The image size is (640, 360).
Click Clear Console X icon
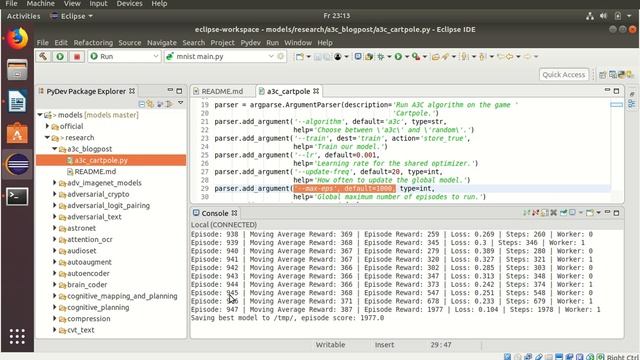pos(554,213)
